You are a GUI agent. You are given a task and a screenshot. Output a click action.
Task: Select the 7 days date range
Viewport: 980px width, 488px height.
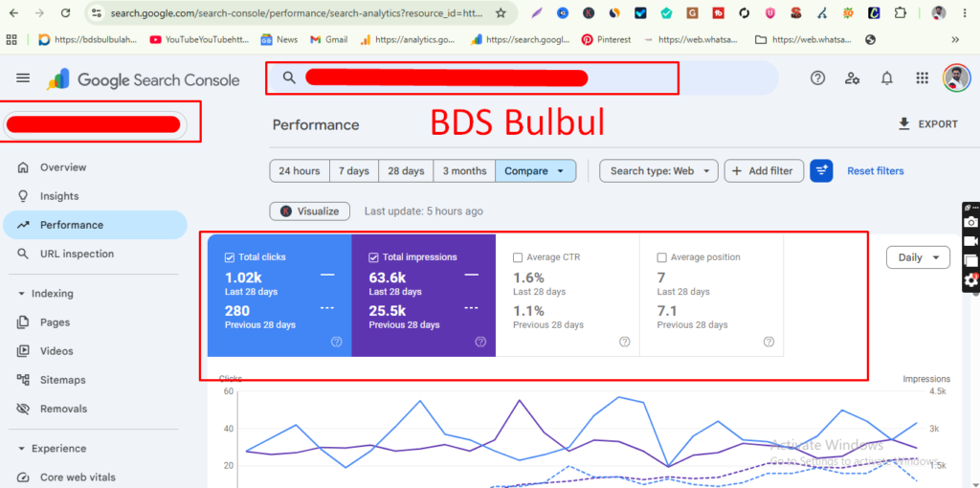coord(354,170)
